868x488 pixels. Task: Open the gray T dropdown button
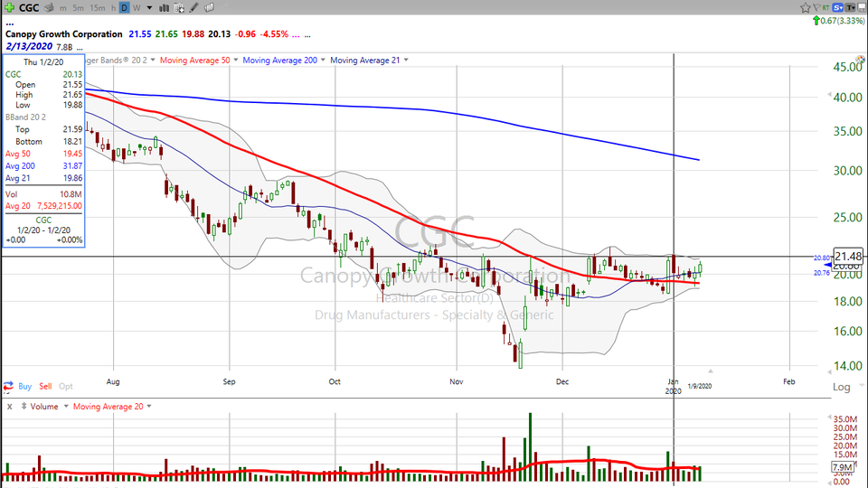pyautogui.click(x=850, y=7)
